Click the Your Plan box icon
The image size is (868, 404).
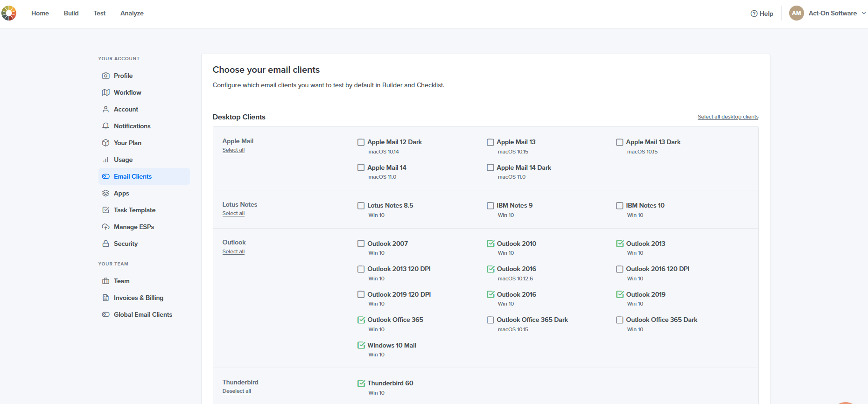[x=106, y=143]
